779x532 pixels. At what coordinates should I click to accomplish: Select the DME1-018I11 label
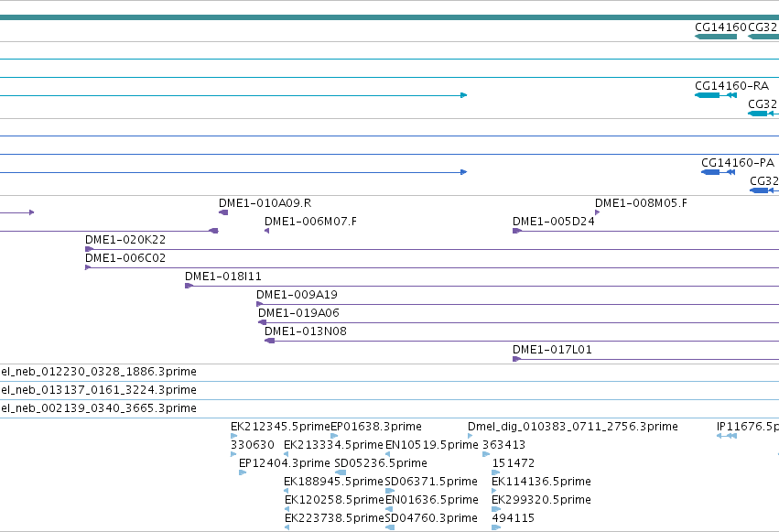(223, 277)
